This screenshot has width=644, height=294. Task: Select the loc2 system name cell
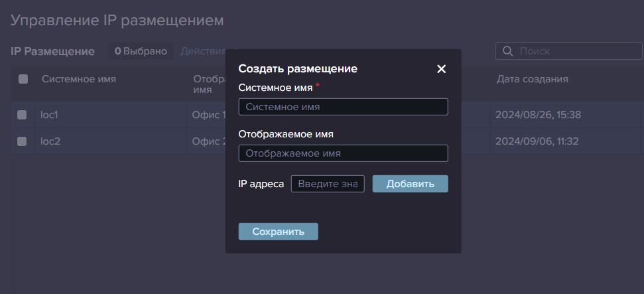coord(50,141)
